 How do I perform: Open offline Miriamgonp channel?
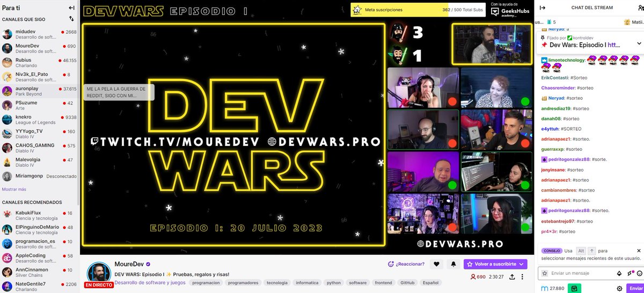point(39,176)
